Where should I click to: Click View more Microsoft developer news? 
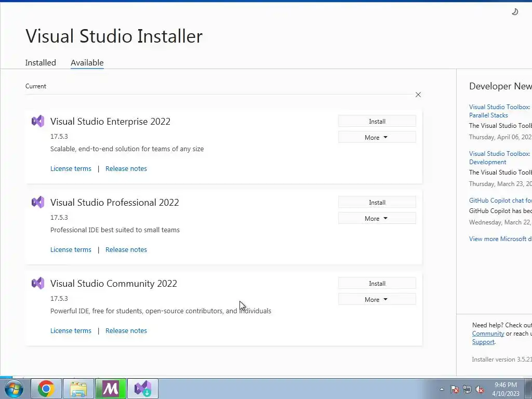(500, 238)
